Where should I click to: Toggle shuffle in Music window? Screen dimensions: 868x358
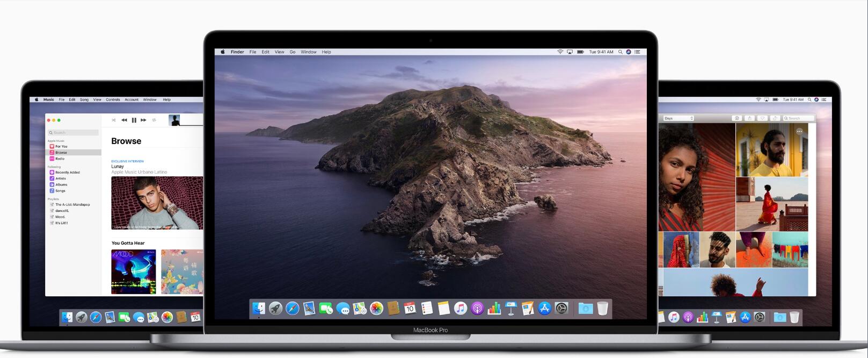(113, 120)
